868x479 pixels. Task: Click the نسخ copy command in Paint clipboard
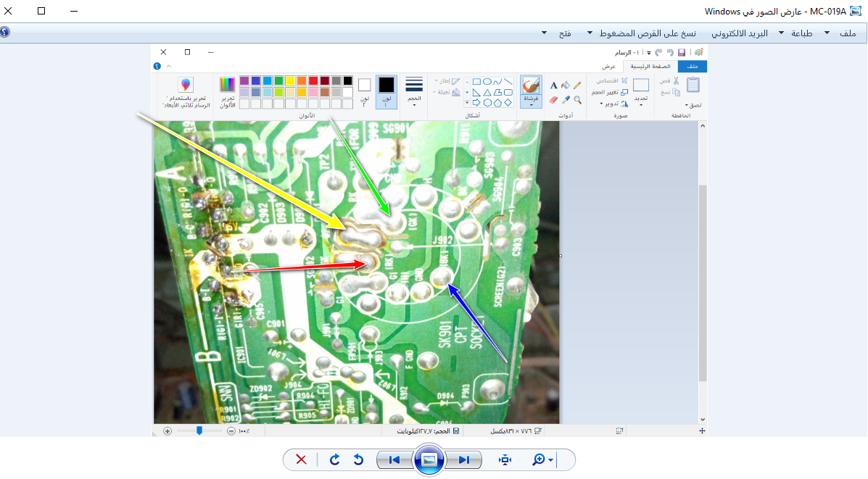(x=670, y=92)
